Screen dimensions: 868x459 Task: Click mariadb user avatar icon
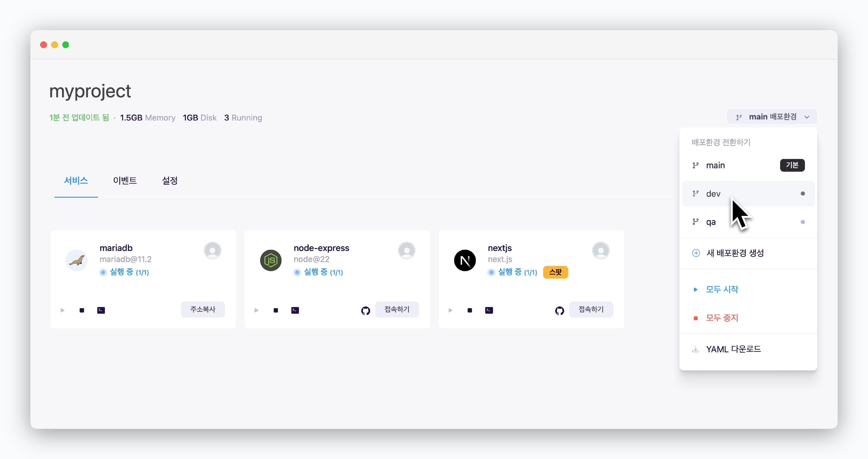212,251
